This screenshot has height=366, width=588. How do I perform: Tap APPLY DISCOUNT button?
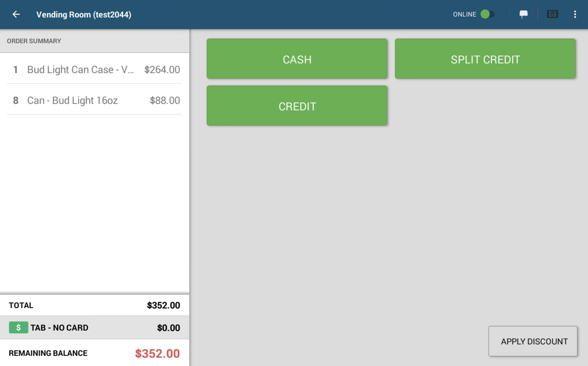(533, 341)
